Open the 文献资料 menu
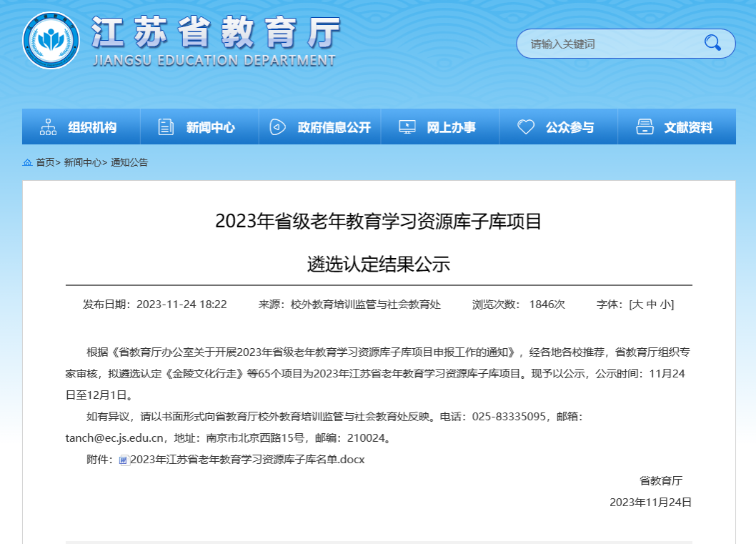 coord(677,127)
